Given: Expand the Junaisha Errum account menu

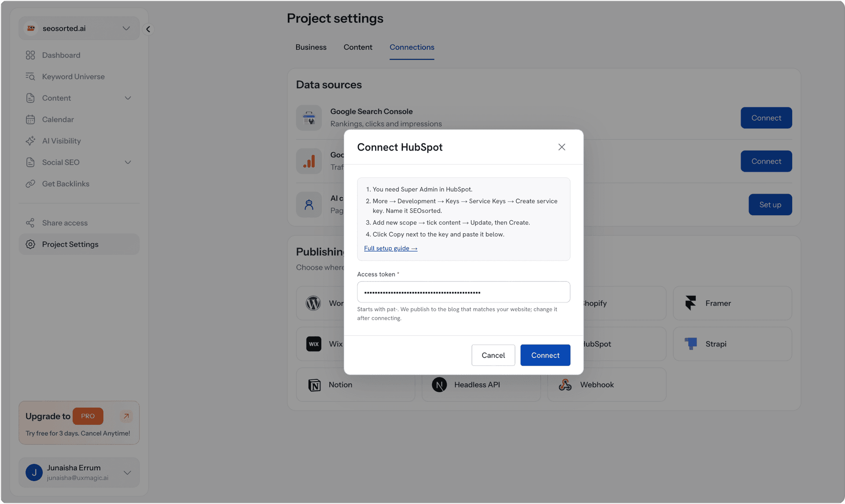Looking at the screenshot, I should coord(79,472).
